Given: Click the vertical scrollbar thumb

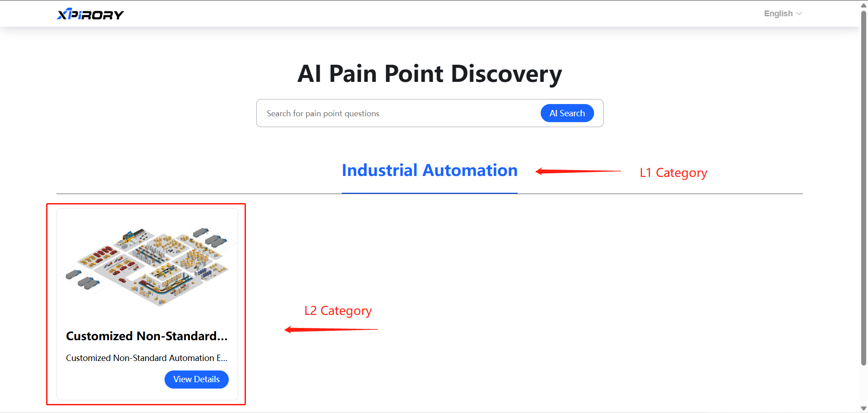Looking at the screenshot, I should (863, 181).
